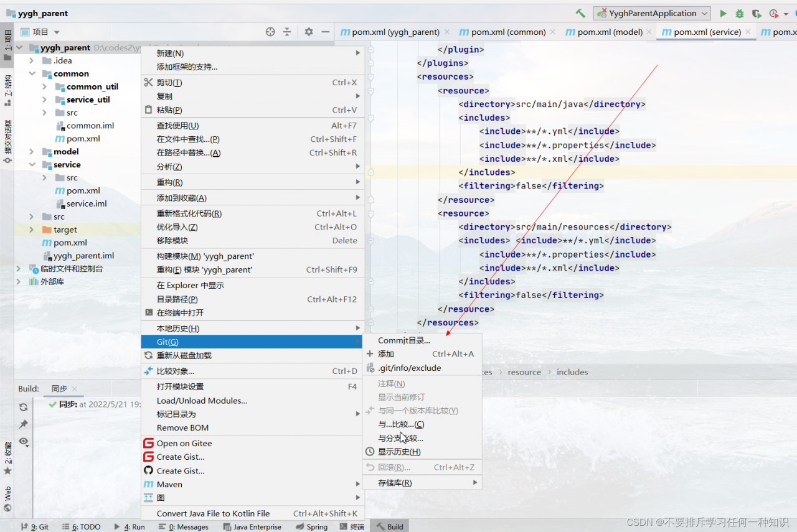Open the Build tool window button

coord(390,526)
